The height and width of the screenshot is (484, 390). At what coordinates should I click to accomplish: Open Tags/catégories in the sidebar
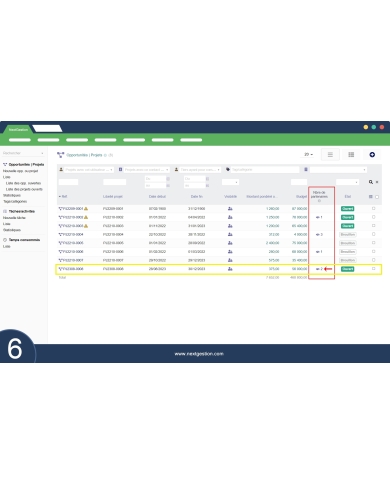[15, 202]
